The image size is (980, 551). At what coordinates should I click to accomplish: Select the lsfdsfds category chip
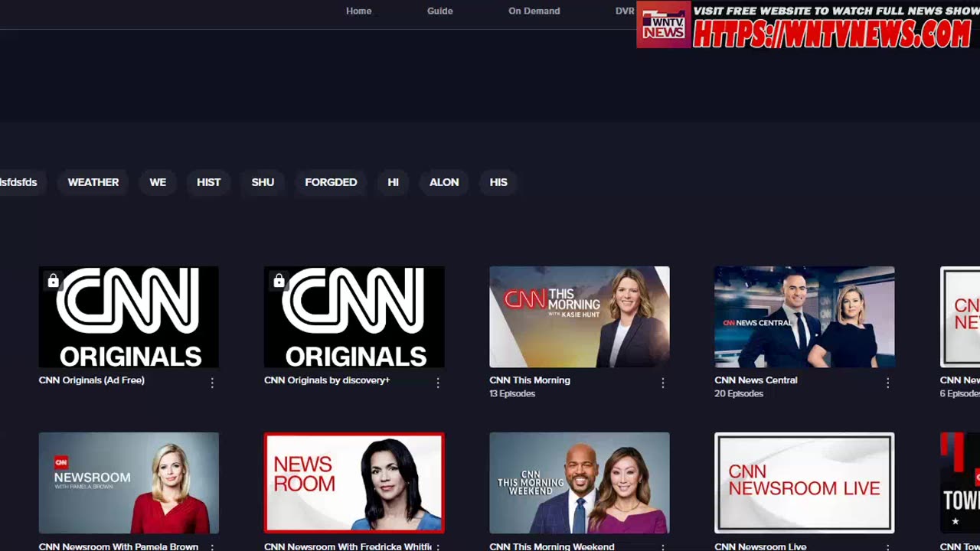[18, 182]
